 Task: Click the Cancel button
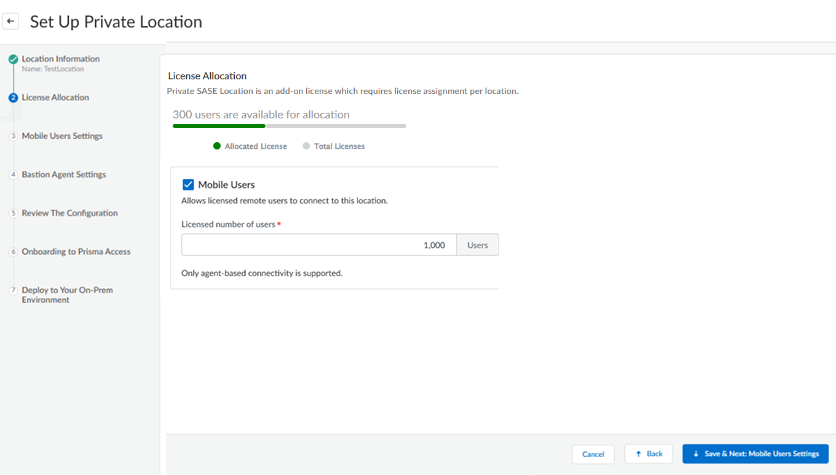pos(593,454)
